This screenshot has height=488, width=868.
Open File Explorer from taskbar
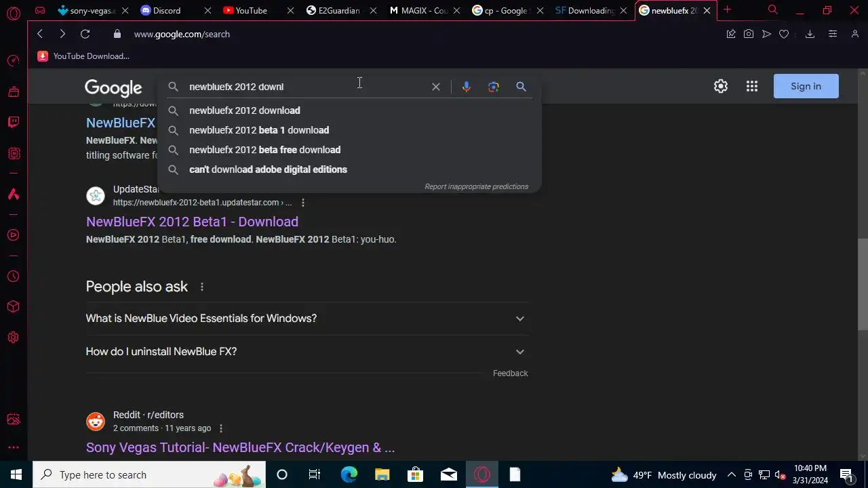[x=382, y=474]
